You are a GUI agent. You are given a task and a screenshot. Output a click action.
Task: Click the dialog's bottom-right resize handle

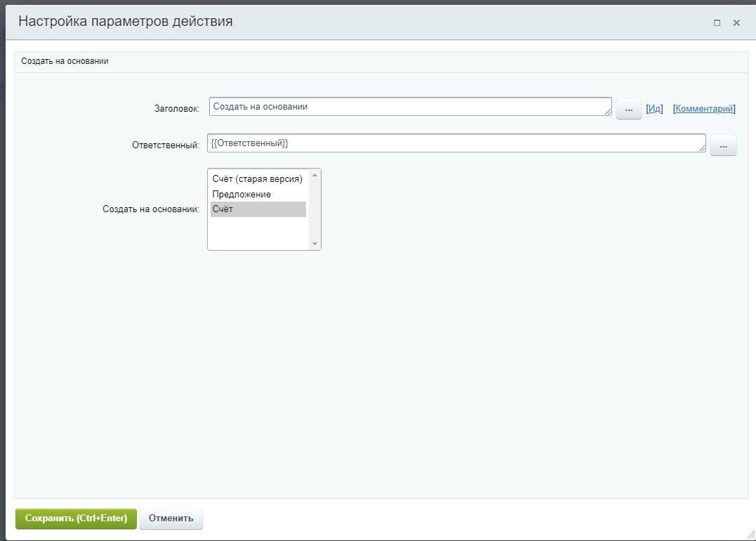click(750, 535)
